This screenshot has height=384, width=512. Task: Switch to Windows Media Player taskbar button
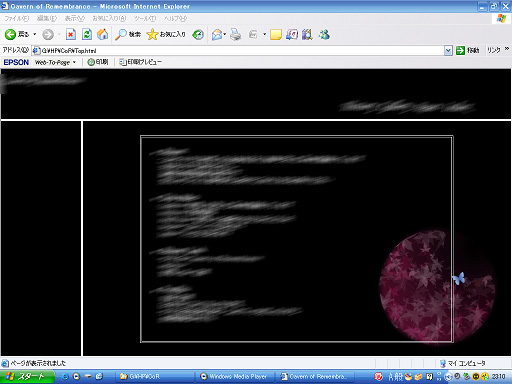click(x=234, y=376)
